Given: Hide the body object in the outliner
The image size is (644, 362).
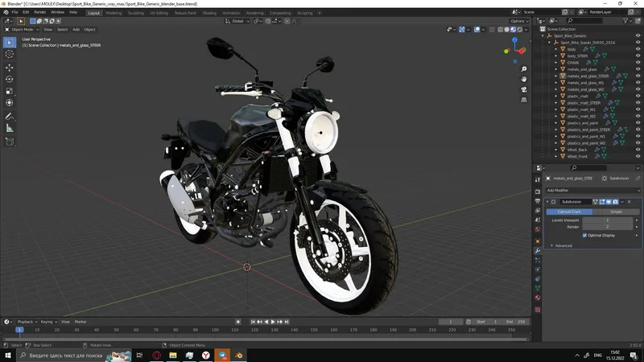Looking at the screenshot, I should [x=638, y=49].
